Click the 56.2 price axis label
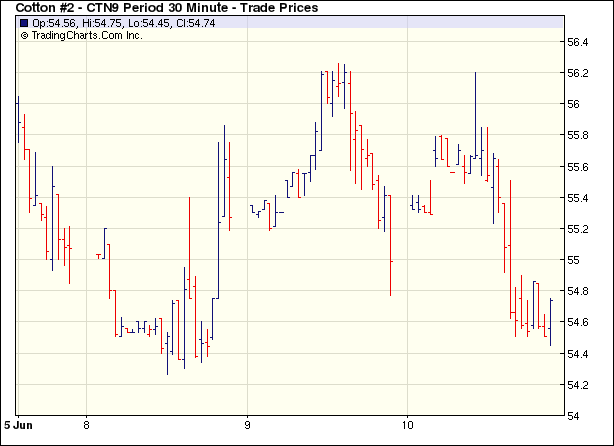 [578, 73]
